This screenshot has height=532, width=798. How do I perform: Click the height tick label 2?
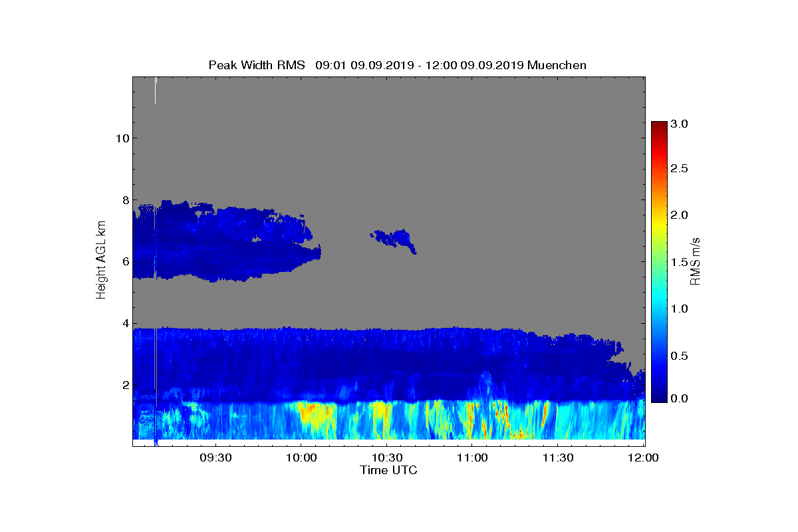click(x=124, y=384)
